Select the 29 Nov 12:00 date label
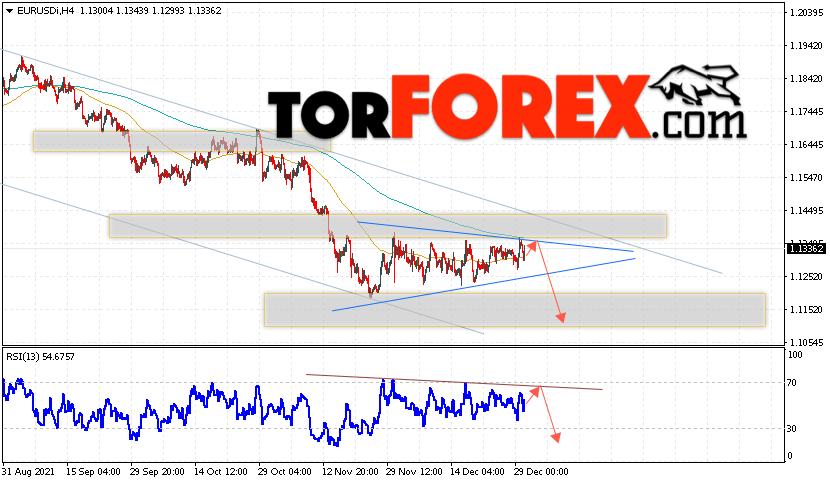830x483 pixels. 414,471
